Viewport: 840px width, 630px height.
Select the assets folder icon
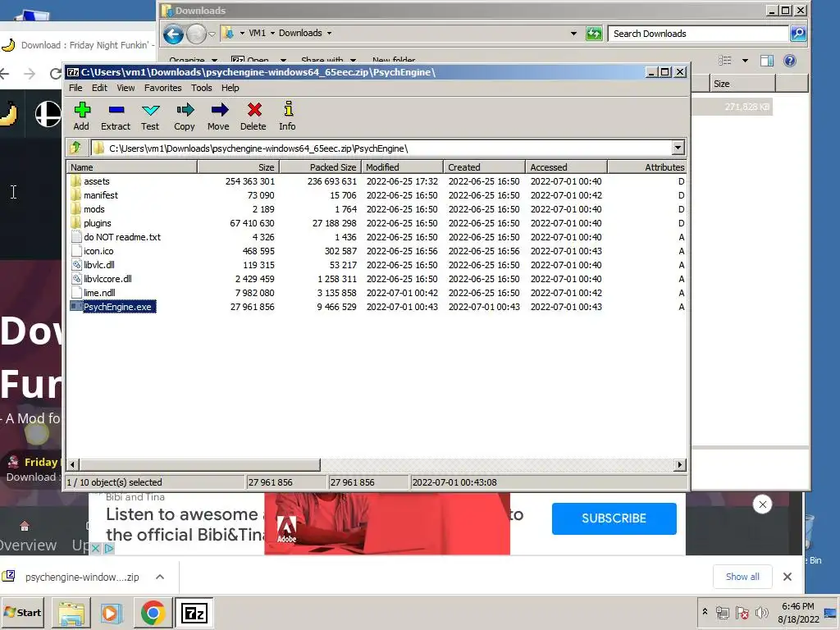[75, 181]
